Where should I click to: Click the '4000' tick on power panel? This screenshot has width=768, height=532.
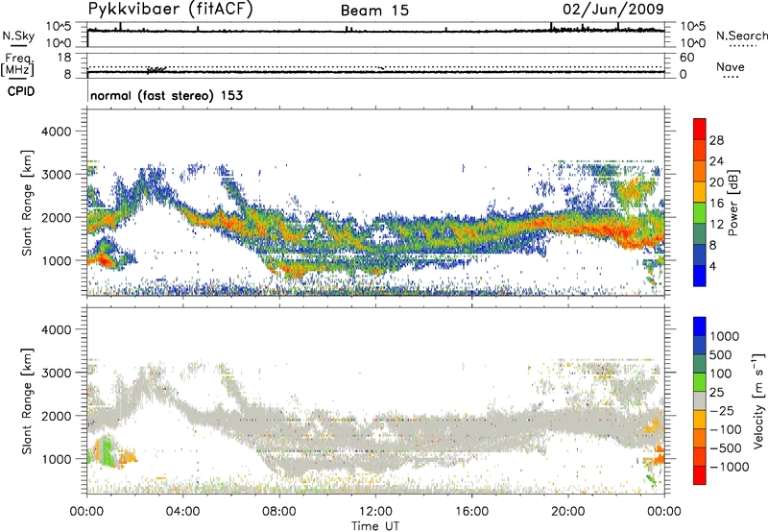coord(56,132)
